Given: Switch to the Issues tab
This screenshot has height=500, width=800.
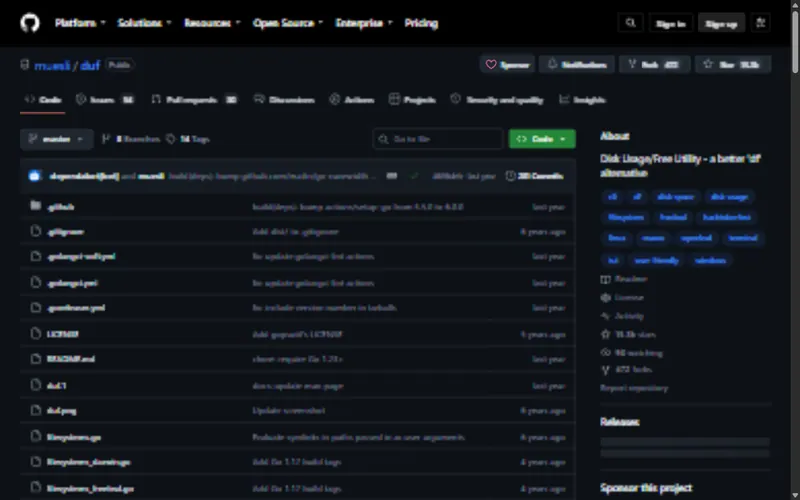Looking at the screenshot, I should tap(105, 99).
